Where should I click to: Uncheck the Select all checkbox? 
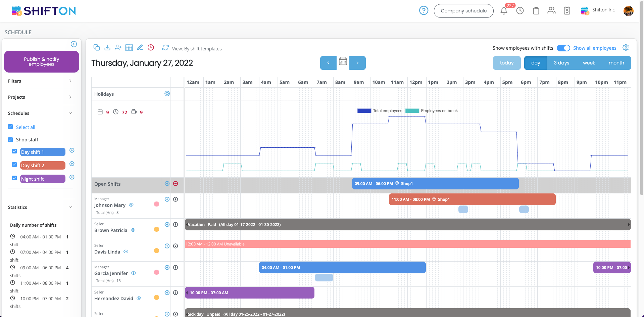[x=10, y=127]
